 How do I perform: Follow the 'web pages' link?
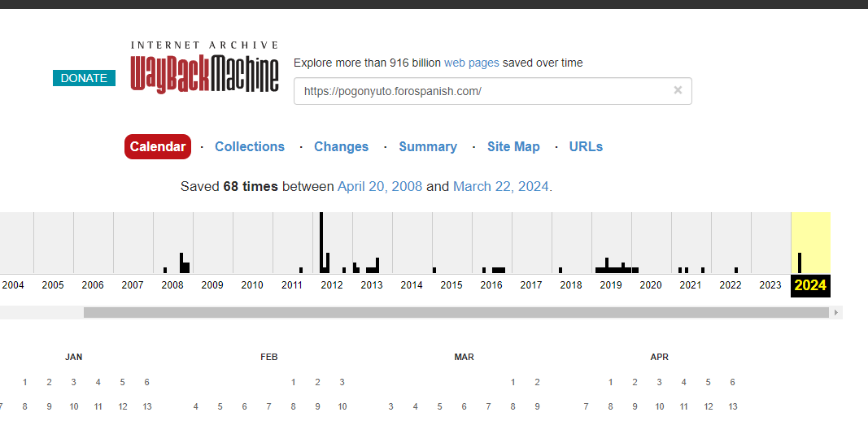pos(472,63)
